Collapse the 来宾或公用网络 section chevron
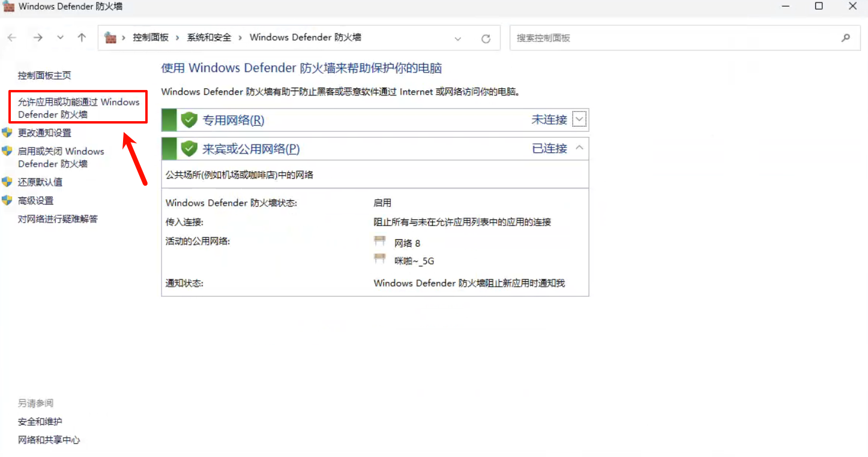The height and width of the screenshot is (457, 868). (x=579, y=148)
